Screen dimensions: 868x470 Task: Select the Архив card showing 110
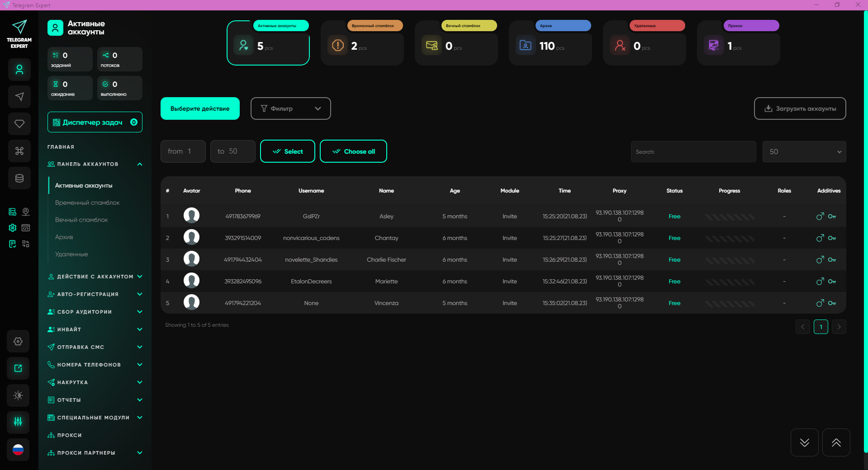(550, 43)
